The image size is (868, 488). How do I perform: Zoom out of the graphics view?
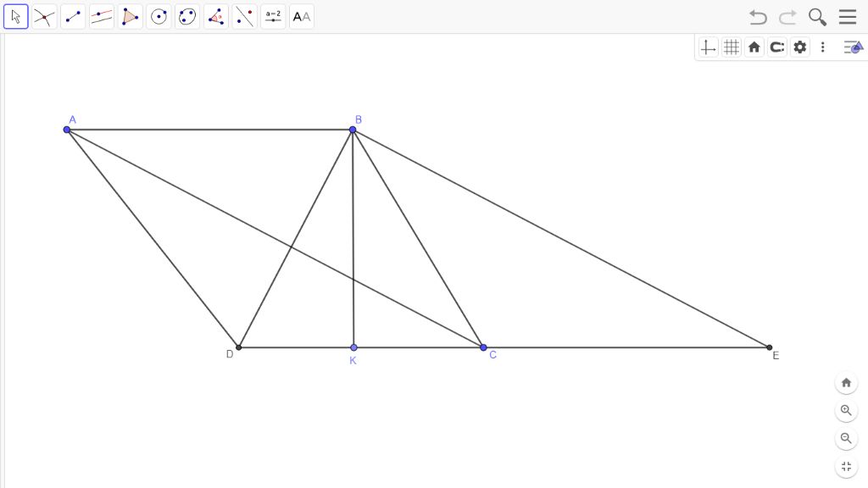pos(846,439)
